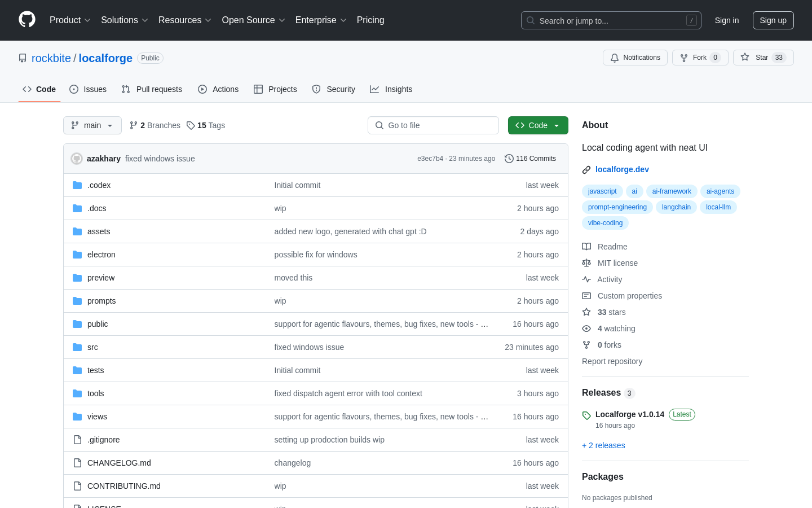Viewport: 812px width, 508px height.
Task: Switch to the Security tab
Action: (334, 89)
